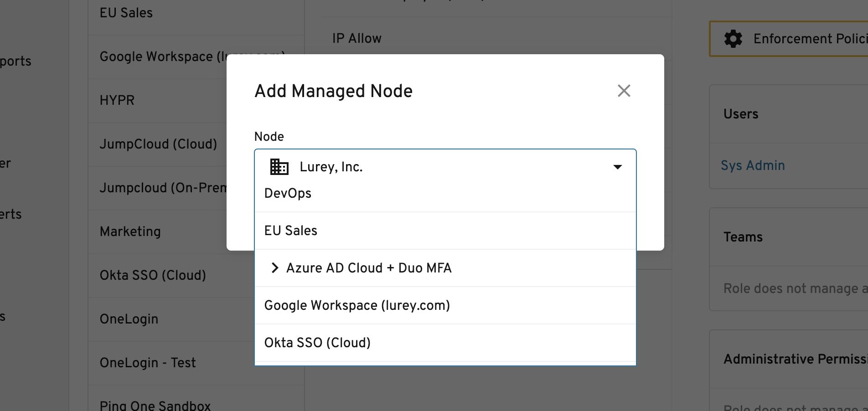Screen dimensions: 868x411
Task: Open Enforcement Policies button
Action: 788,39
